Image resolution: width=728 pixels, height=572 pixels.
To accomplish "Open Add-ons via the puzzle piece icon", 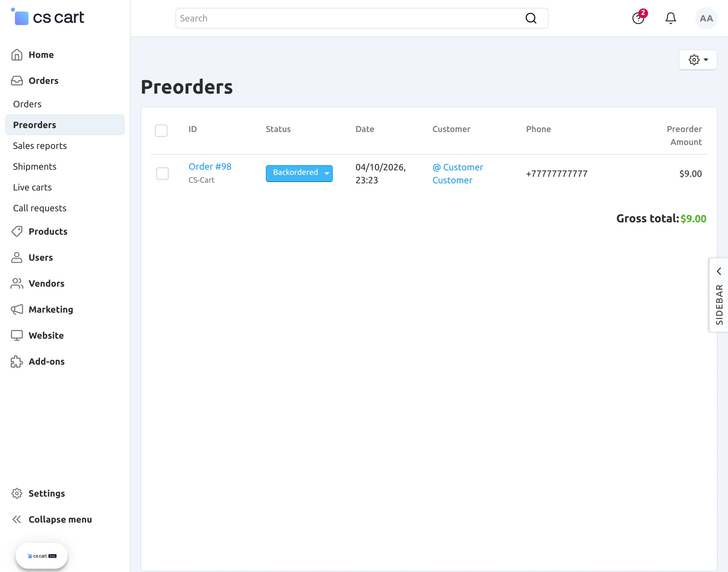I will (17, 361).
